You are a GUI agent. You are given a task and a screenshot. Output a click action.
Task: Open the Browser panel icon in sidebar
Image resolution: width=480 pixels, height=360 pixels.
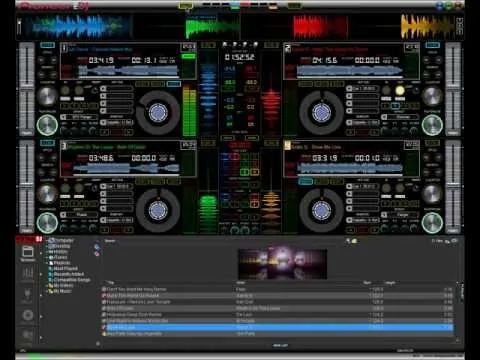pos(28,253)
